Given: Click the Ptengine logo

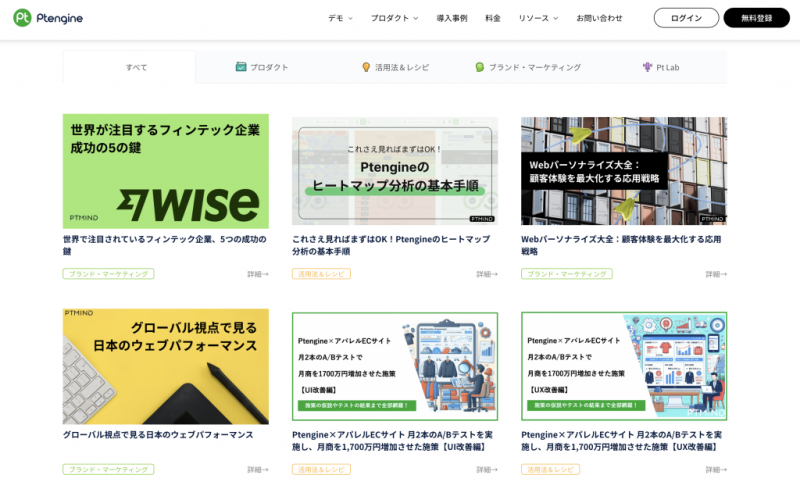Looking at the screenshot, I should 48,18.
